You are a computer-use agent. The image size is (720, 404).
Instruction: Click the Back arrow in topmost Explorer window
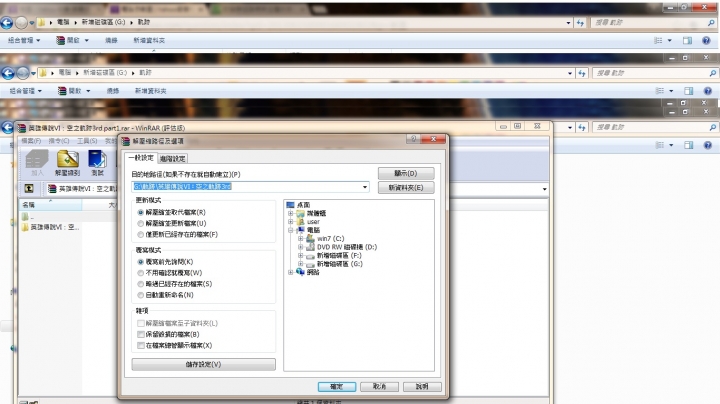pyautogui.click(x=6, y=22)
